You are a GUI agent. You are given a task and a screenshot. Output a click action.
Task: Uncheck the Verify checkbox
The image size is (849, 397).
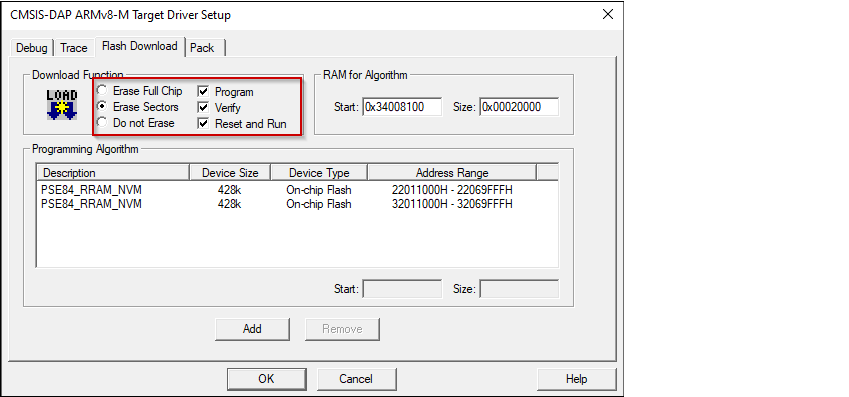click(x=204, y=107)
